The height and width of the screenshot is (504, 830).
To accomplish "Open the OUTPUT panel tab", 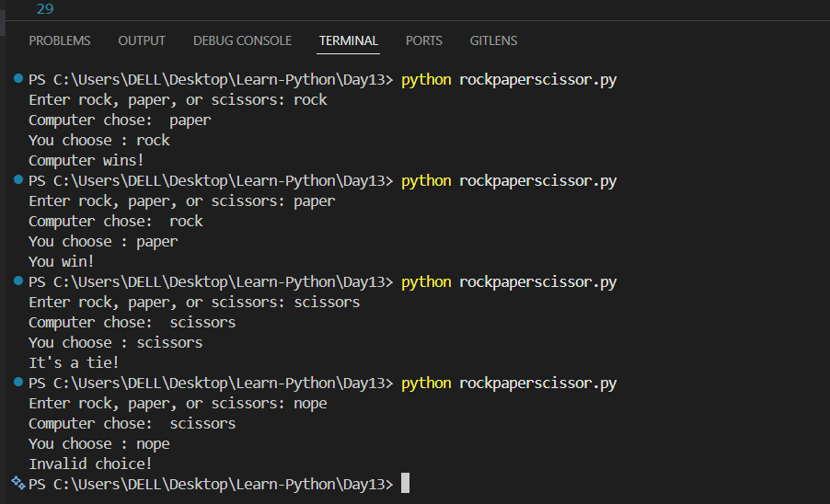I will 142,40.
